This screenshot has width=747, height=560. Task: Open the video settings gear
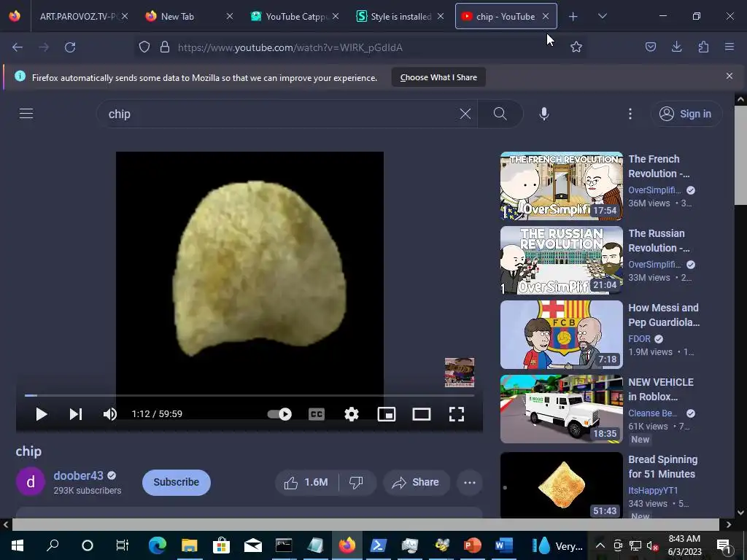point(352,414)
